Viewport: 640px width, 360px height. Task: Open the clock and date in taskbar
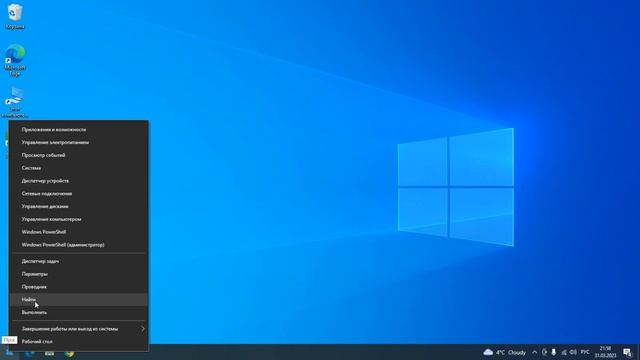click(605, 352)
